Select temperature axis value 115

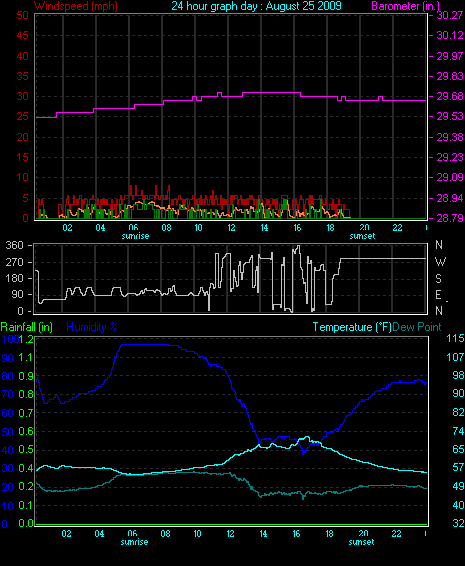pyautogui.click(x=456, y=339)
